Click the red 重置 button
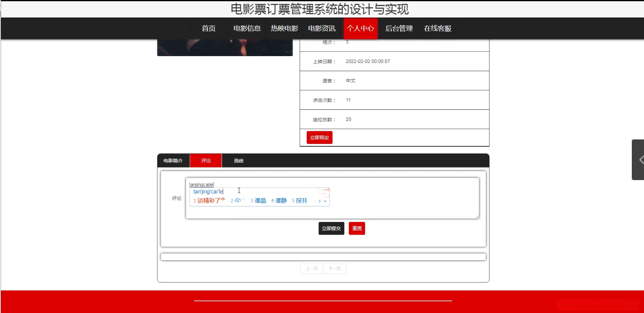Screen dimensions: 644x313 pos(357,228)
